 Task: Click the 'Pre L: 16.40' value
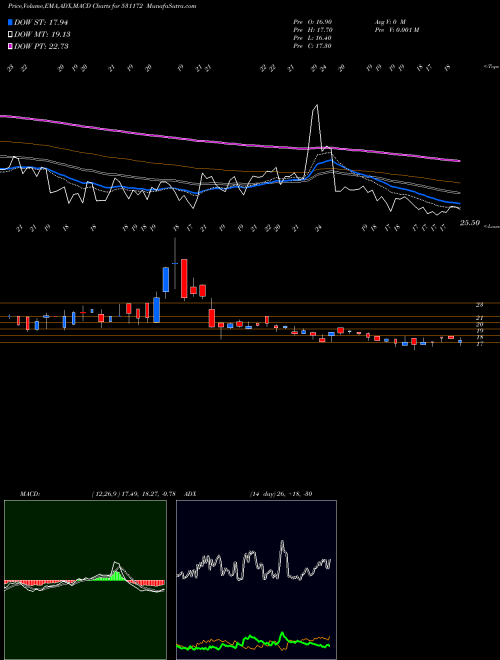click(313, 38)
